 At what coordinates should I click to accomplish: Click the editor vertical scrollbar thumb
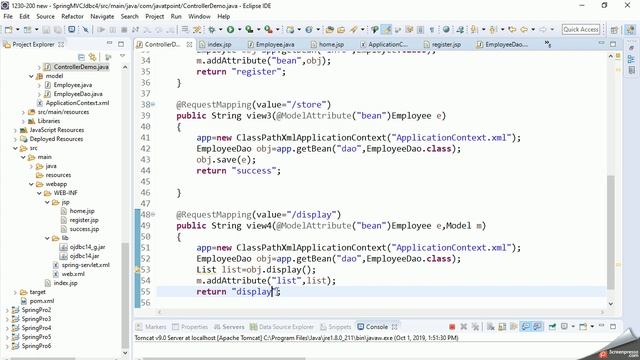tap(611, 233)
